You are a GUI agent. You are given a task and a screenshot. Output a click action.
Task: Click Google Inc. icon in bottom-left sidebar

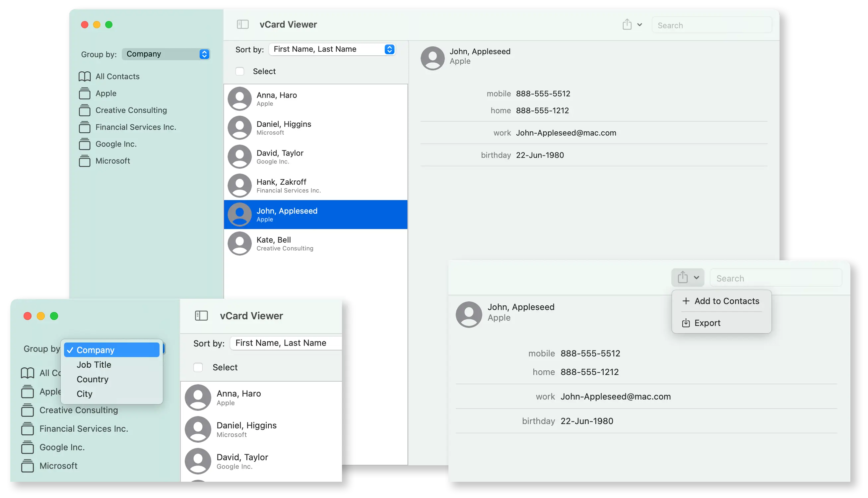pos(28,447)
